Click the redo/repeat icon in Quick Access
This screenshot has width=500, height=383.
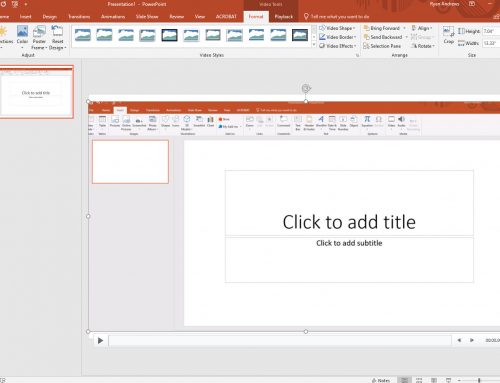(3, 4)
